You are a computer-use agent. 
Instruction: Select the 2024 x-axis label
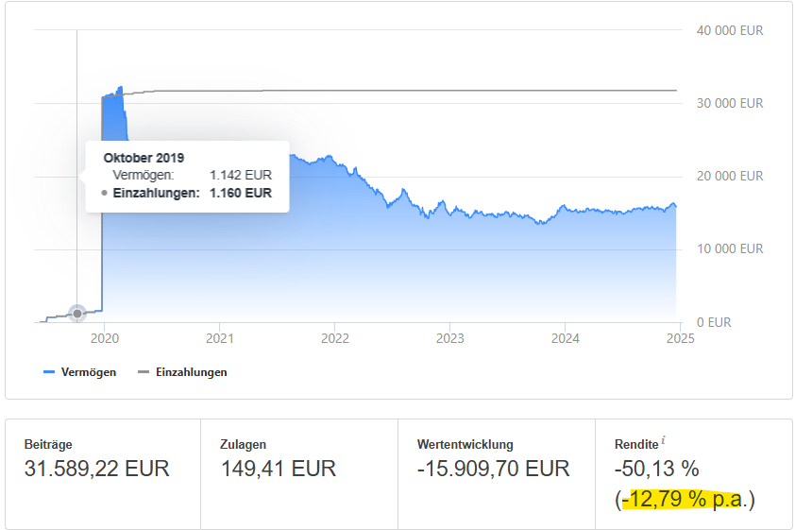point(565,338)
